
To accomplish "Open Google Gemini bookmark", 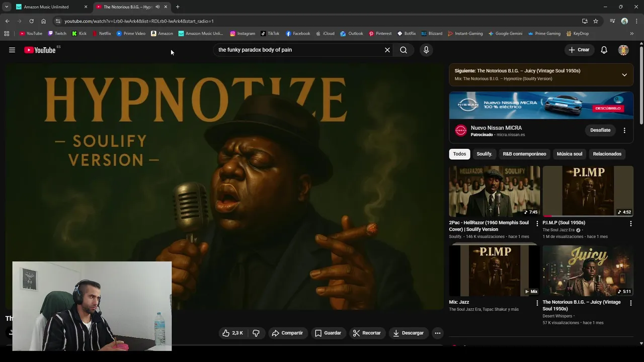I will (505, 34).
